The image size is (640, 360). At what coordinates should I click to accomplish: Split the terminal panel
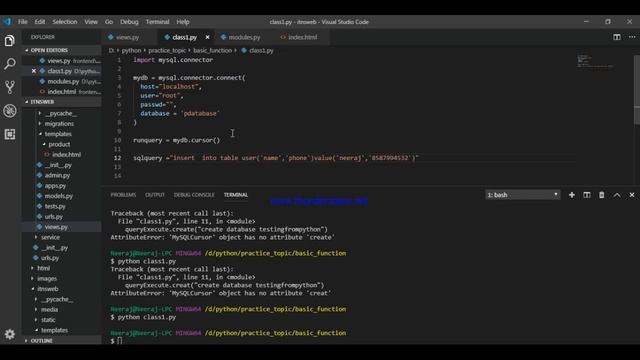point(587,195)
